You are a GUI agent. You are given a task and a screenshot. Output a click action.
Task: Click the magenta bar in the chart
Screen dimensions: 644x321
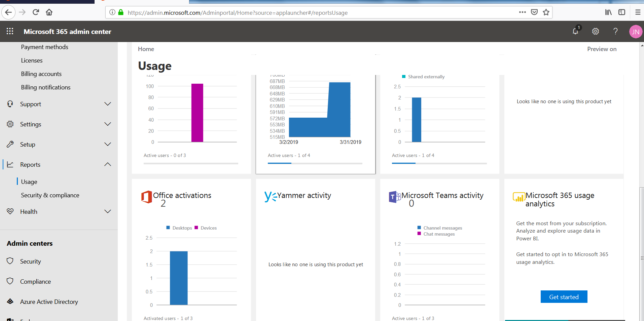197,113
